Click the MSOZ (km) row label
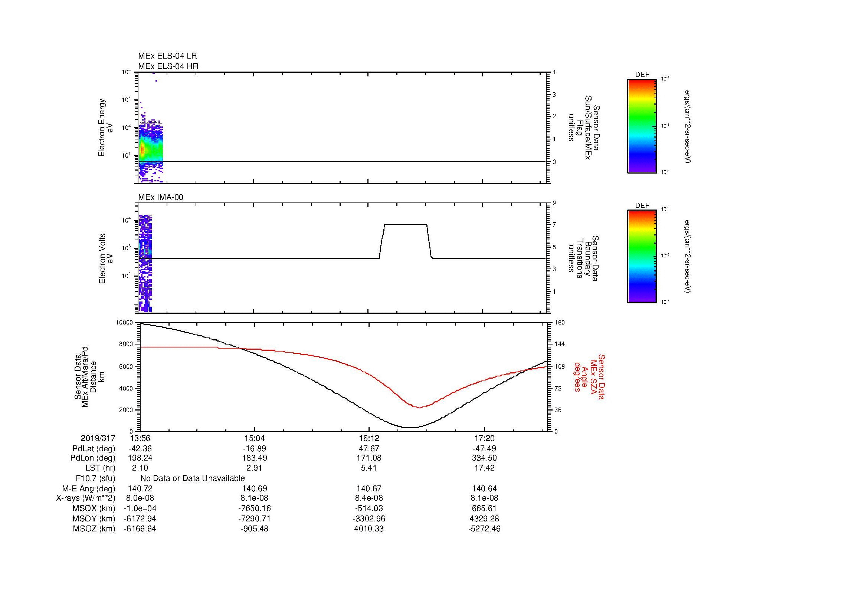 coord(94,529)
